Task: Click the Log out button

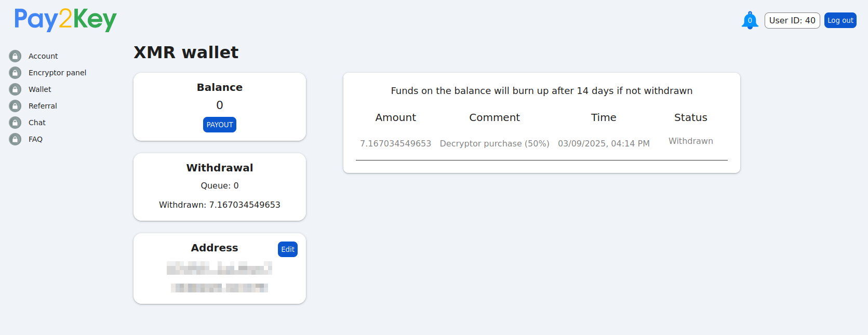Action: pyautogui.click(x=840, y=20)
